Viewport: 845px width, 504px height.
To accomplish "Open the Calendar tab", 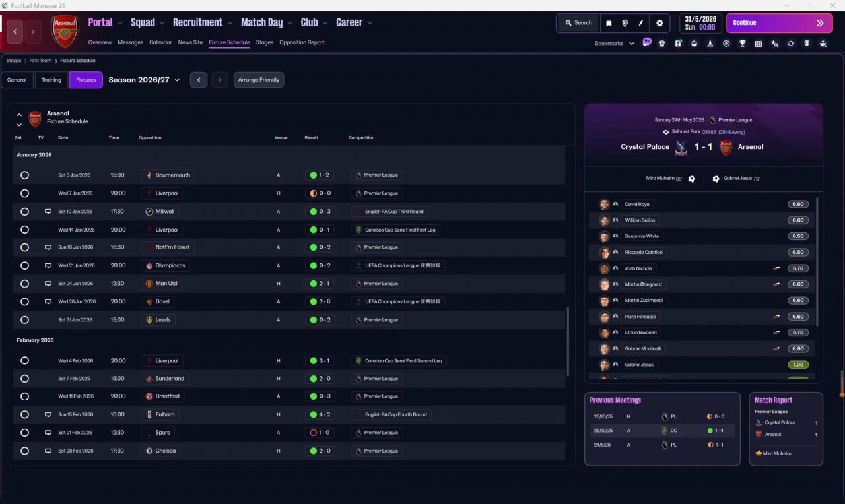I will pos(160,42).
